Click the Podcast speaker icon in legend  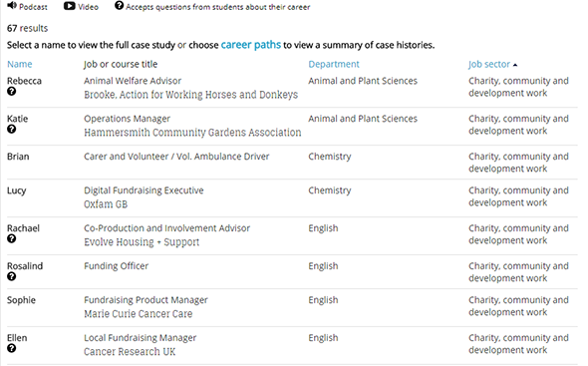click(x=12, y=5)
